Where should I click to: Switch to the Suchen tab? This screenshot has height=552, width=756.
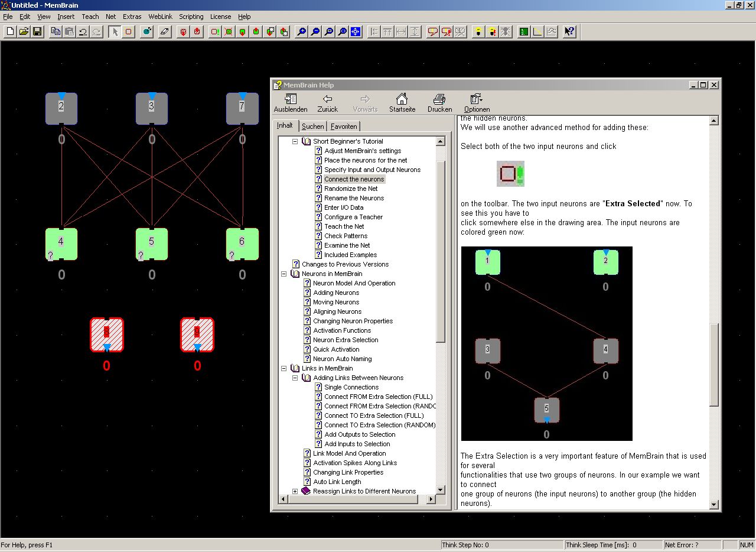pos(312,126)
